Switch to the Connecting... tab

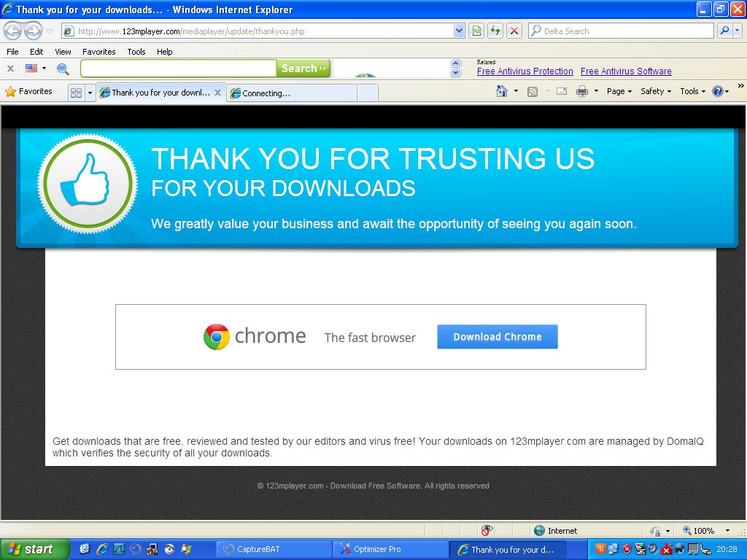click(x=292, y=93)
